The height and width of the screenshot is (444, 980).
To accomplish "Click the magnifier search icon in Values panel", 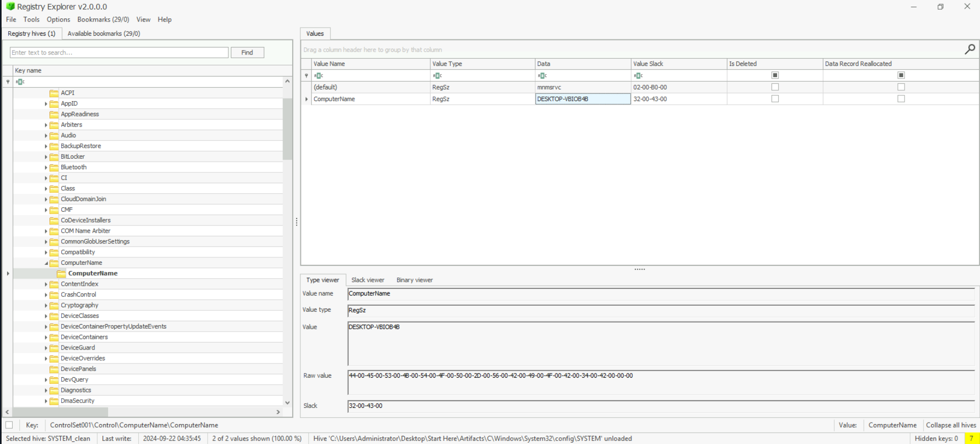I will point(969,49).
